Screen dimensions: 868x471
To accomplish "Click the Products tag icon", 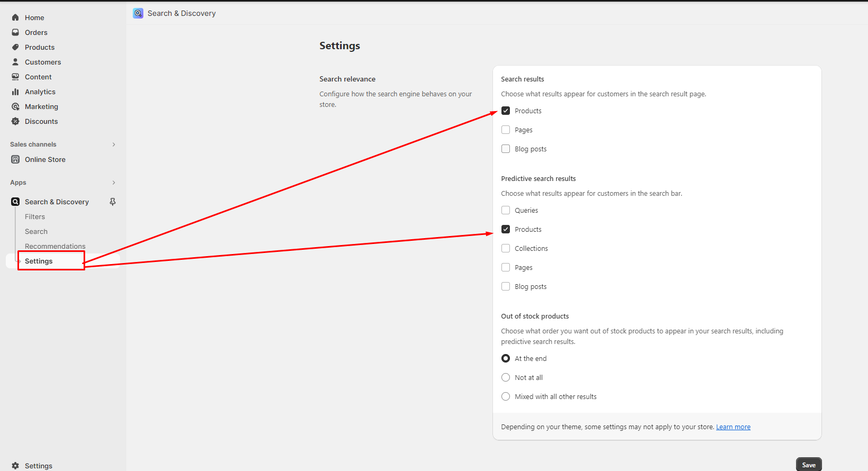I will click(15, 47).
